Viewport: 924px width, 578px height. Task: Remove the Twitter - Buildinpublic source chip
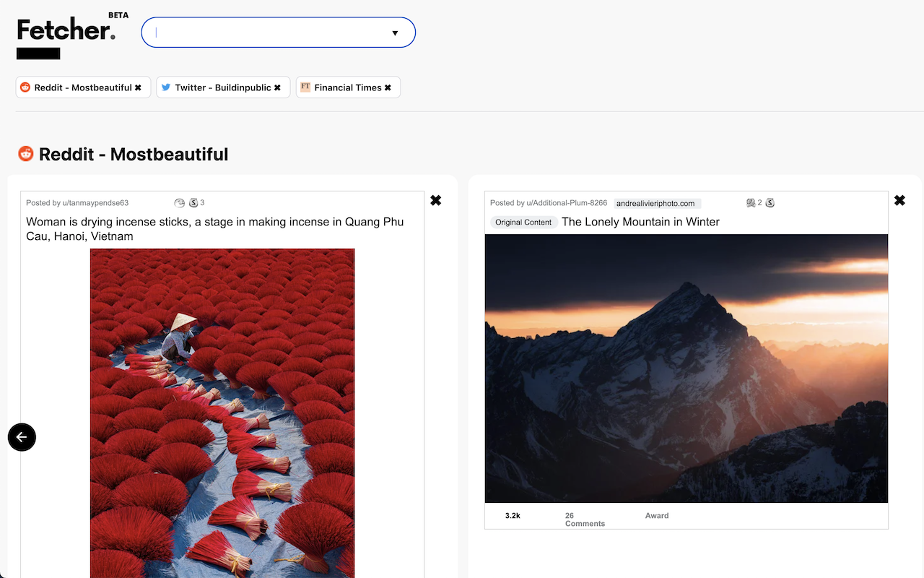pyautogui.click(x=277, y=87)
